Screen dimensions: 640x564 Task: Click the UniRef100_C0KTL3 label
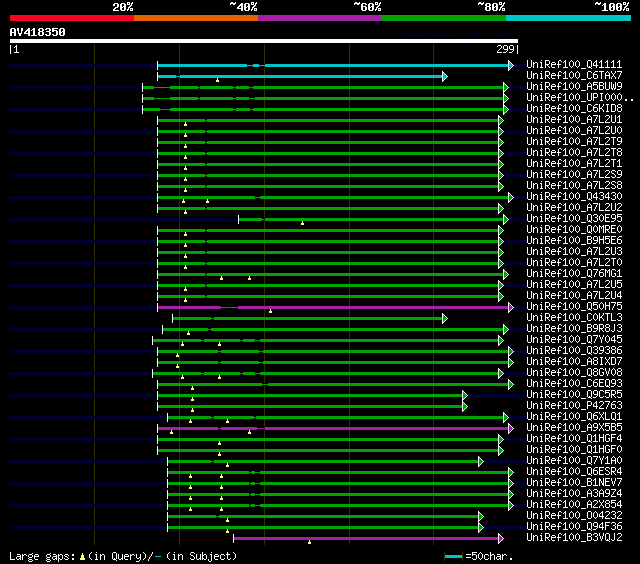[x=574, y=318]
